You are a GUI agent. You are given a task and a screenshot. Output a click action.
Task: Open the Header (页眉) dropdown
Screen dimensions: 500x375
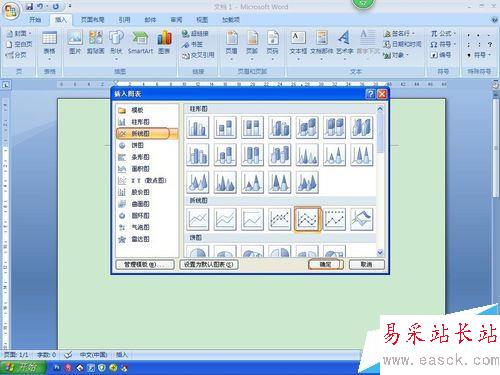point(232,45)
